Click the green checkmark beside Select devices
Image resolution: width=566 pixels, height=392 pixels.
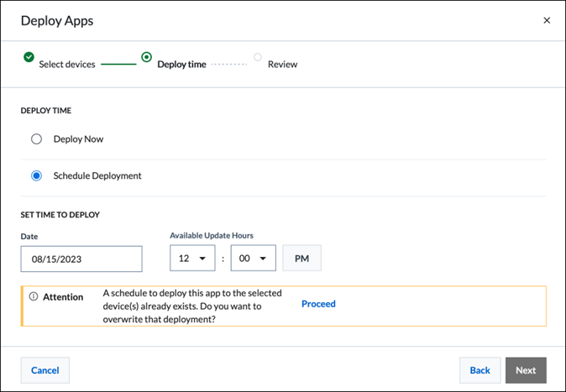point(29,57)
